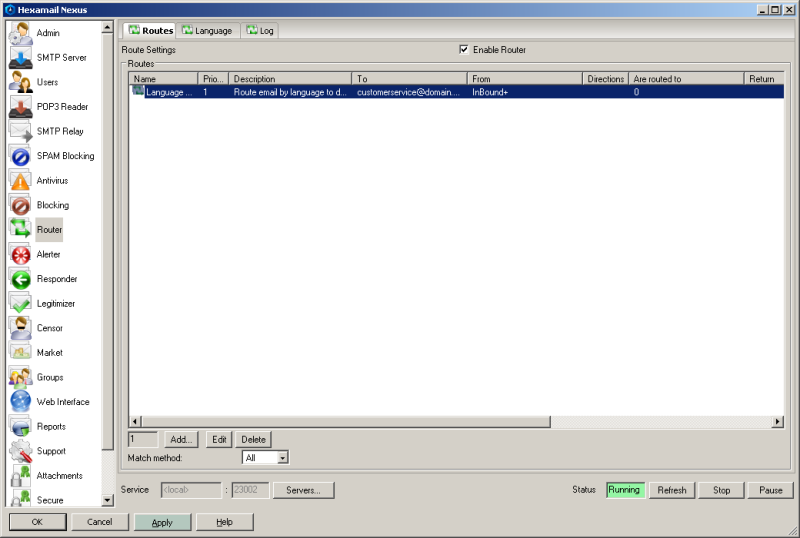Disable the Enable Router checkbox
The width and height of the screenshot is (800, 538).
464,49
